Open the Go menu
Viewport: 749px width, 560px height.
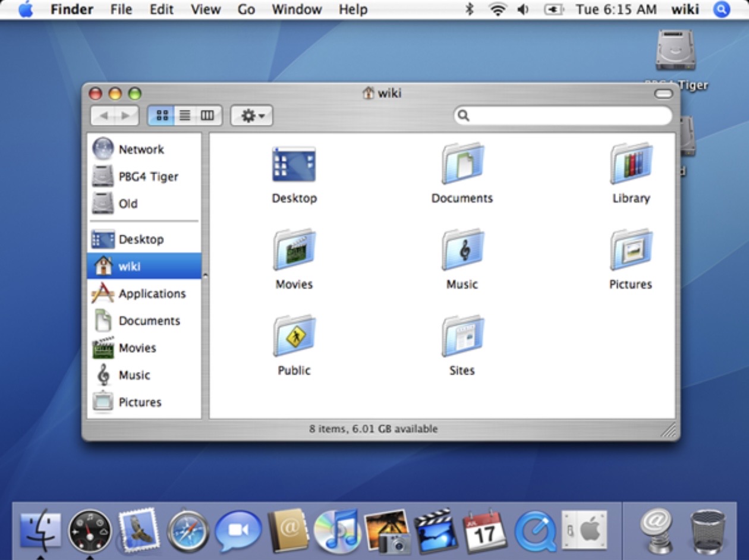(x=246, y=10)
